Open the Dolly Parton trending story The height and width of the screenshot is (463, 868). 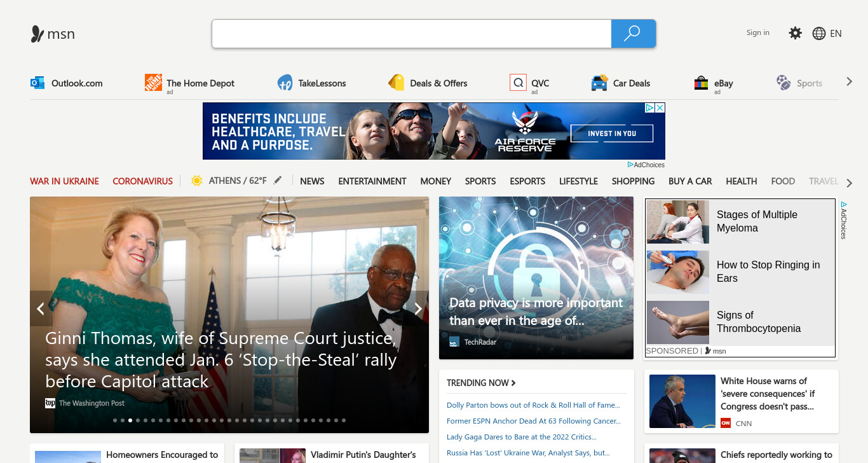coord(533,405)
